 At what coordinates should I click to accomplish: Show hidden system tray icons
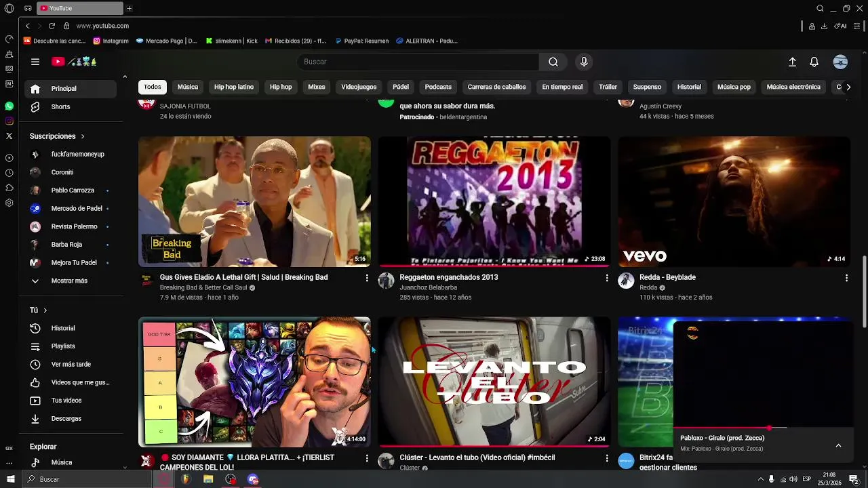pyautogui.click(x=760, y=479)
